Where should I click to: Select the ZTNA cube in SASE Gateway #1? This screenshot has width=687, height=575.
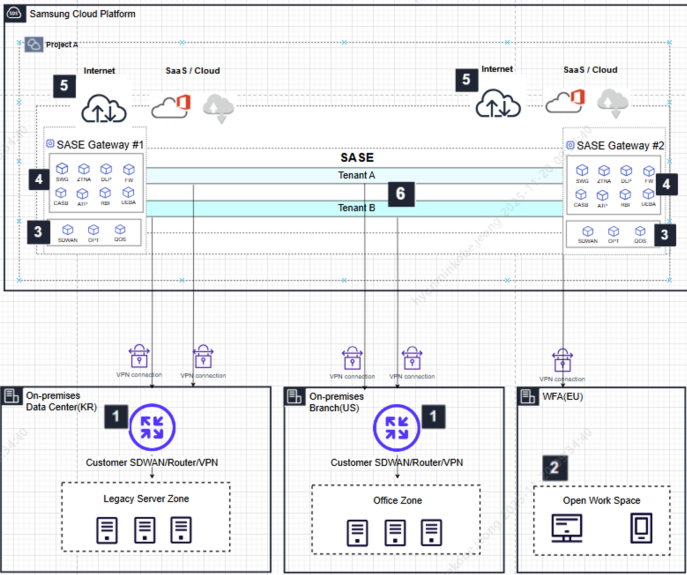click(84, 169)
